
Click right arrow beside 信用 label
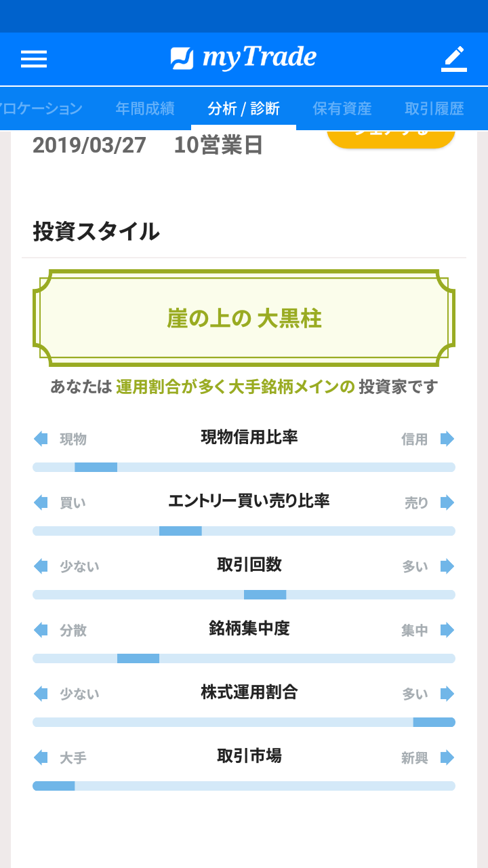click(x=447, y=439)
